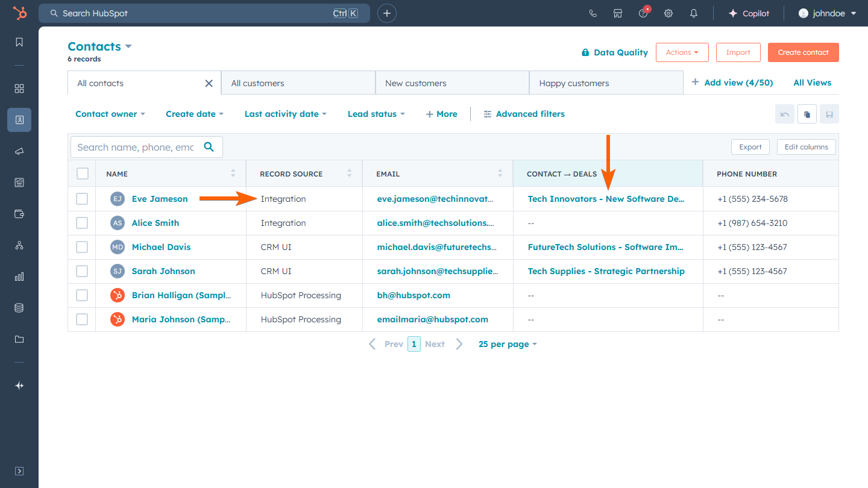Viewport: 868px width, 488px height.
Task: Open the Data Quality link
Action: click(614, 52)
